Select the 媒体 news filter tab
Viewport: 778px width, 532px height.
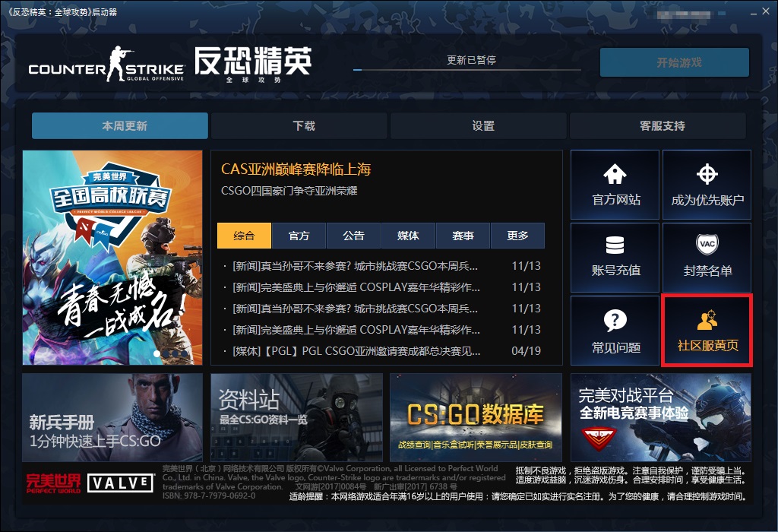click(x=408, y=236)
